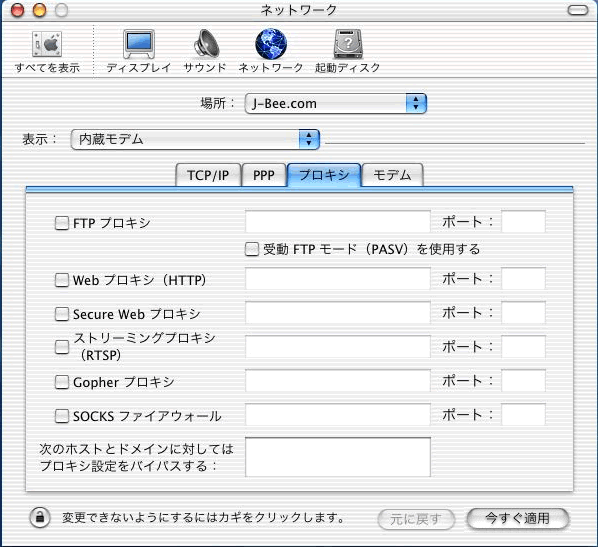Click the toolbar toggle pill in title bar
The width and height of the screenshot is (598, 547).
578,10
